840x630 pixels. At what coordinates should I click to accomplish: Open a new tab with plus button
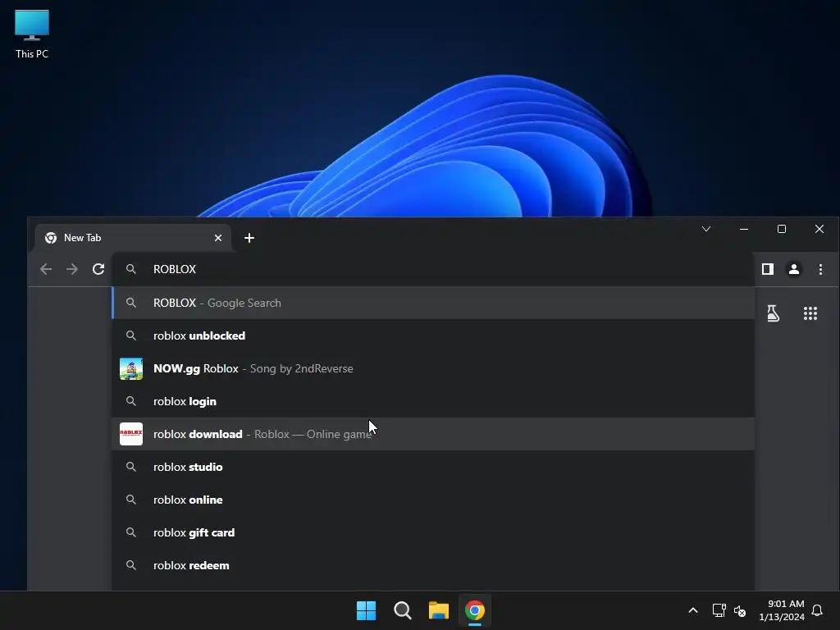(249, 238)
